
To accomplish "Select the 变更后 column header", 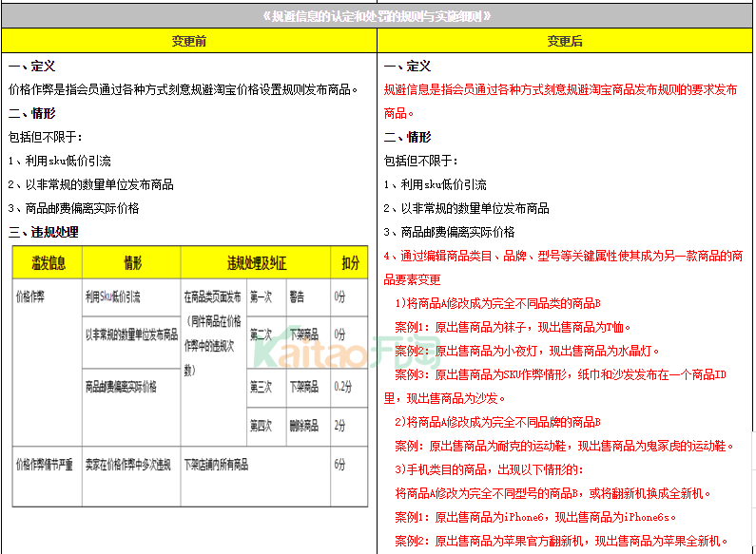I will click(565, 41).
